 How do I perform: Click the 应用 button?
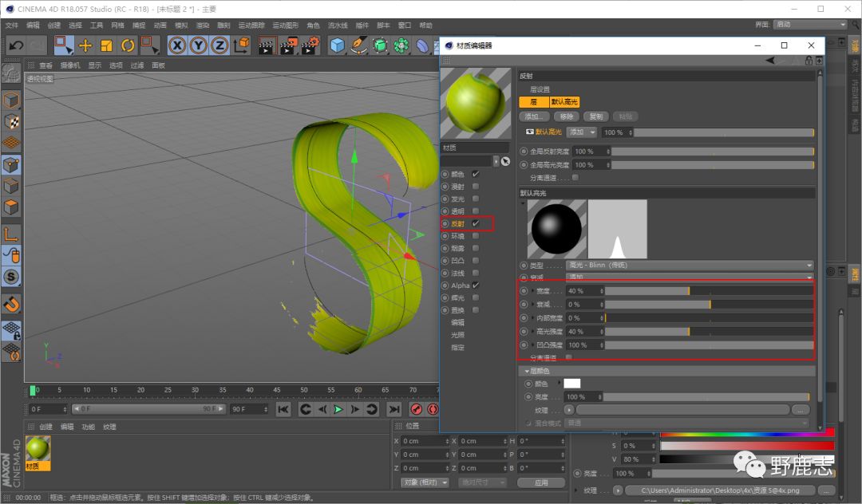pyautogui.click(x=541, y=482)
